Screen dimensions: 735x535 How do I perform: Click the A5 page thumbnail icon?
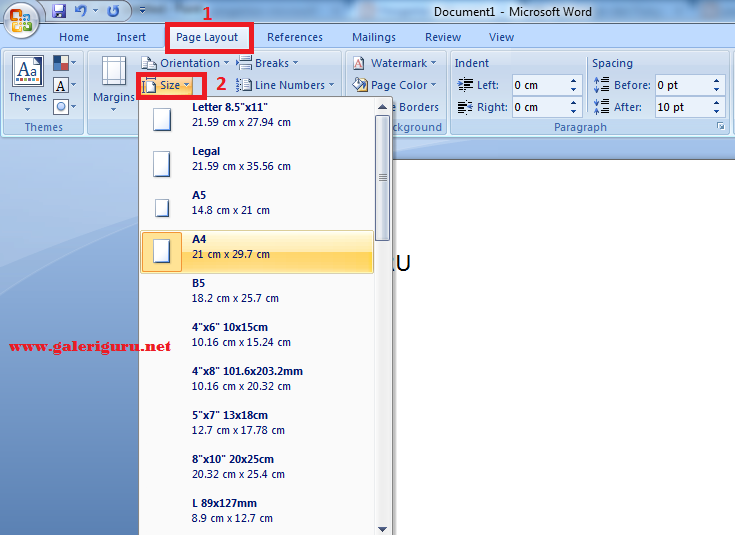pos(162,208)
